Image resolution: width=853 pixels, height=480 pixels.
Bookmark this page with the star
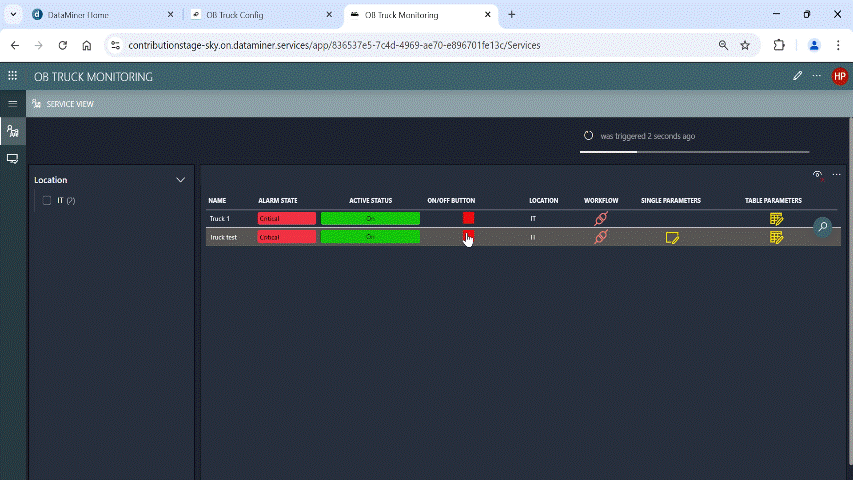point(745,45)
